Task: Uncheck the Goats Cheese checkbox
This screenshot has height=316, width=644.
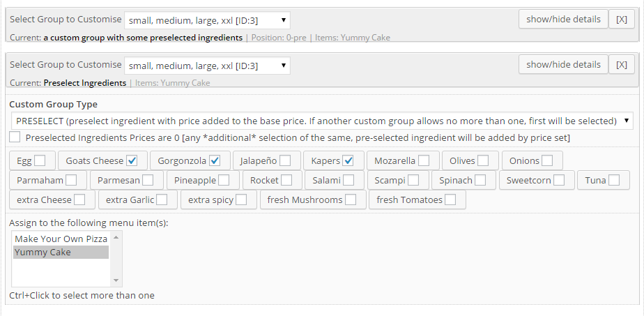Action: [x=132, y=160]
